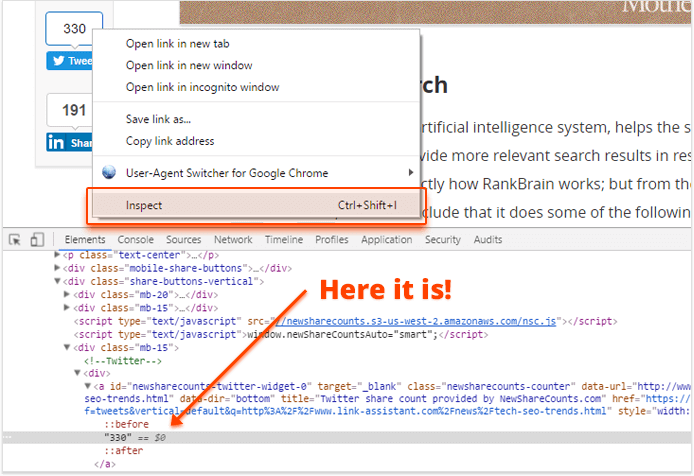Open the newsharecounts nsc.js script link

[415, 321]
